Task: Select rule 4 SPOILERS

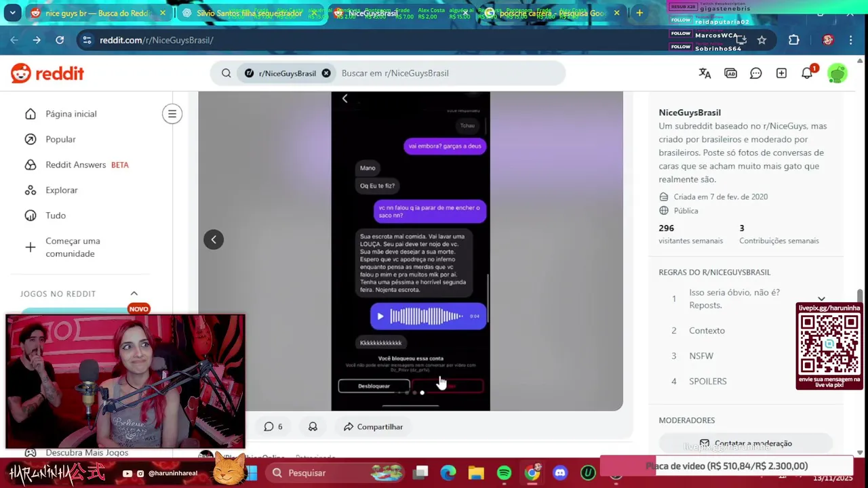Action: pos(707,381)
